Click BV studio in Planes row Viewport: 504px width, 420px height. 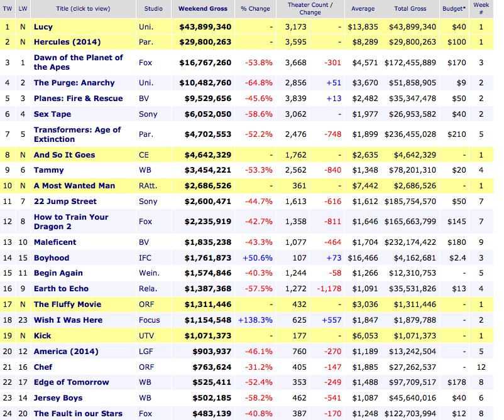(x=144, y=99)
